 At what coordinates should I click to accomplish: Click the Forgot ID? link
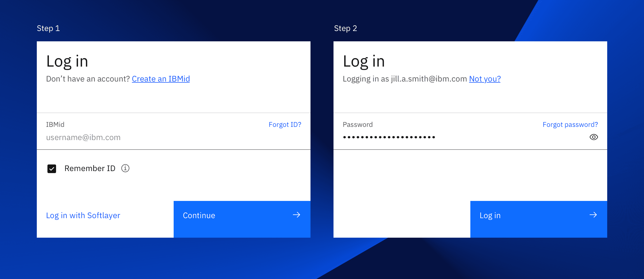coord(285,124)
